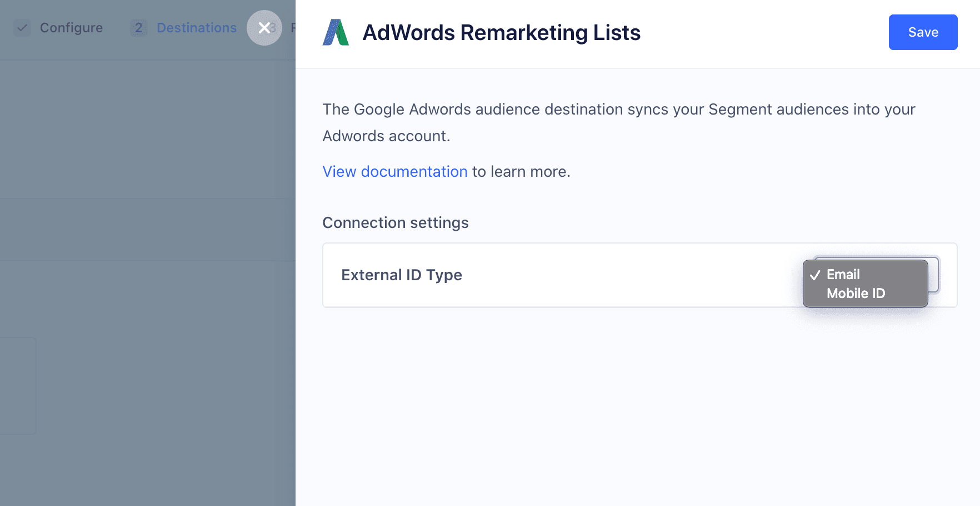Screen dimensions: 980x506
Task: Click the checkmark next to Email
Action: coord(815,274)
